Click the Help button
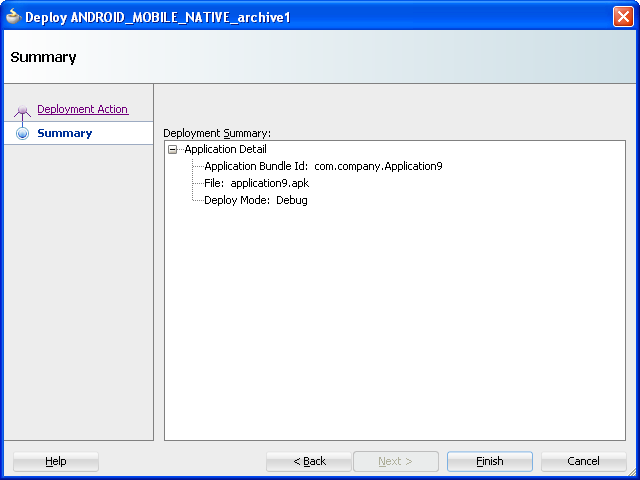This screenshot has height=480, width=640. (56, 461)
